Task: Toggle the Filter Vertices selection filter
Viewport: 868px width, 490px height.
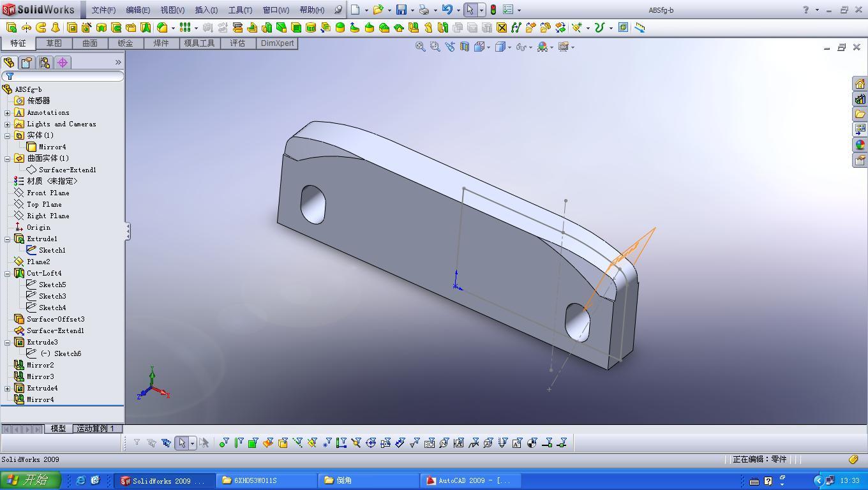Action: click(x=224, y=443)
